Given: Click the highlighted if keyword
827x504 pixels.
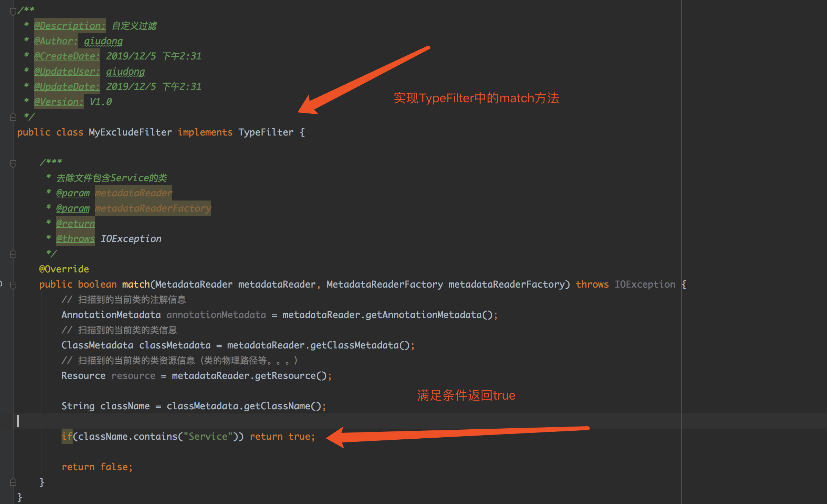Looking at the screenshot, I should [x=67, y=436].
